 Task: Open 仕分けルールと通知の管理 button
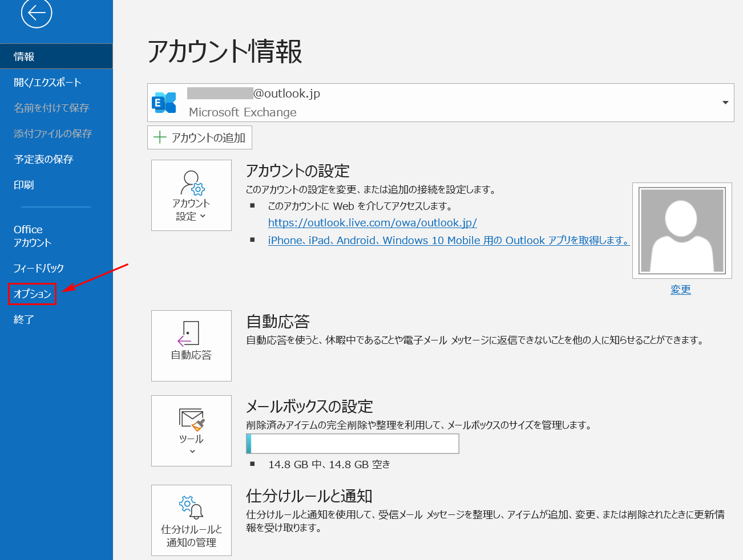pyautogui.click(x=191, y=520)
